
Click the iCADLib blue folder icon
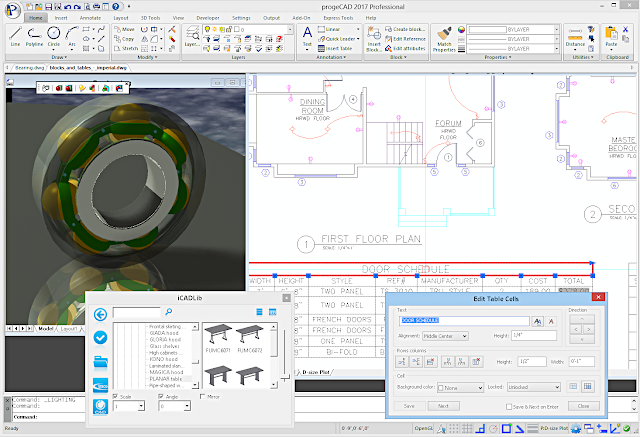point(100,362)
